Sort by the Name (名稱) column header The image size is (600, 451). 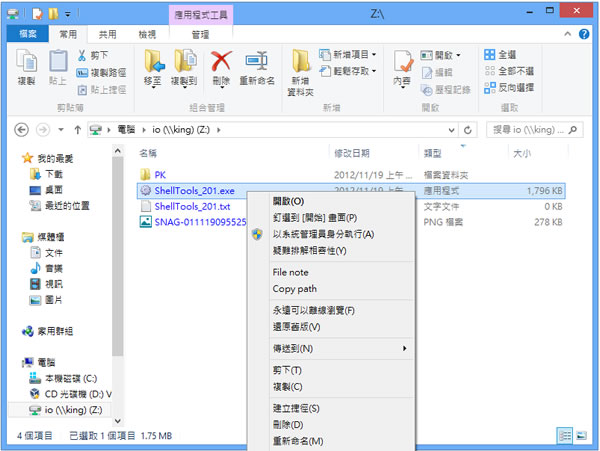148,153
